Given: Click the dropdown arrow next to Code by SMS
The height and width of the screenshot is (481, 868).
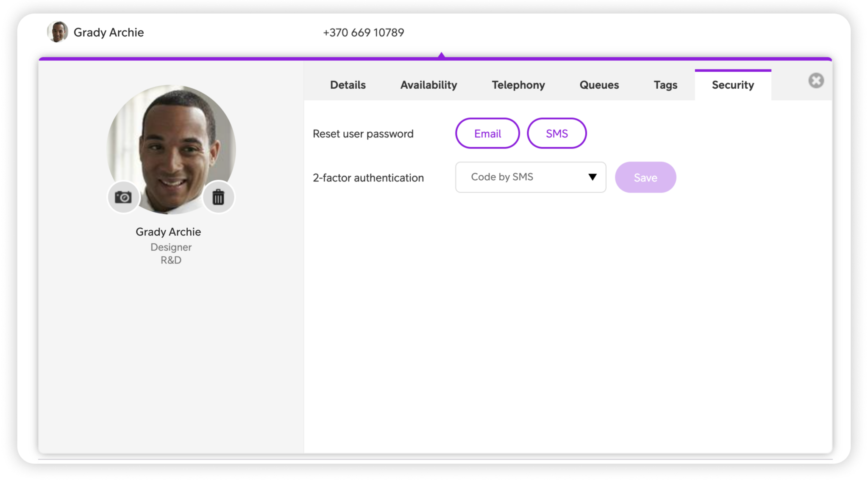Looking at the screenshot, I should coord(593,177).
